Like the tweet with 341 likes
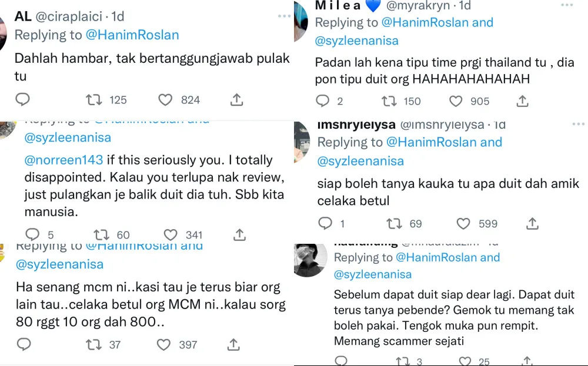Screen dimensions: 588x366 171,235
